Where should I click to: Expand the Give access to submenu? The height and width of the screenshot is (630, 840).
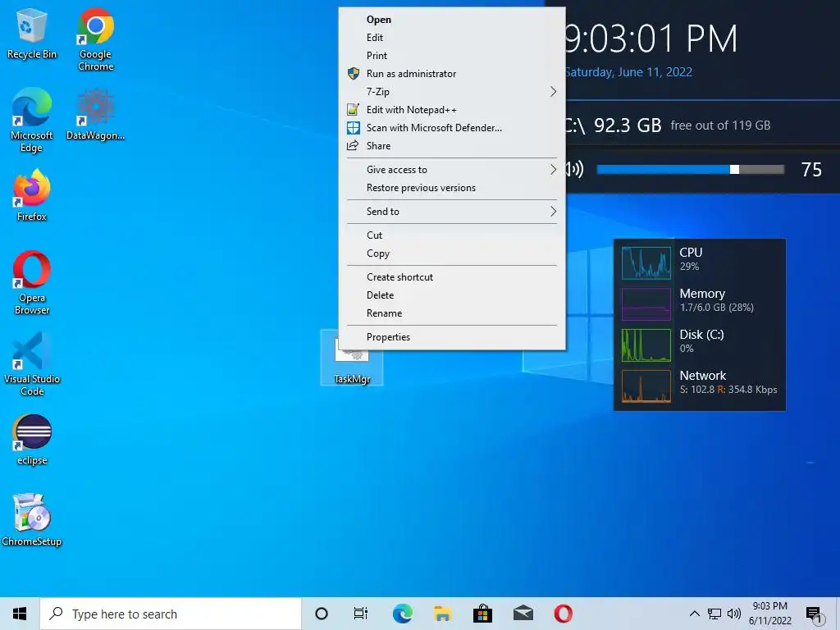[x=452, y=170]
